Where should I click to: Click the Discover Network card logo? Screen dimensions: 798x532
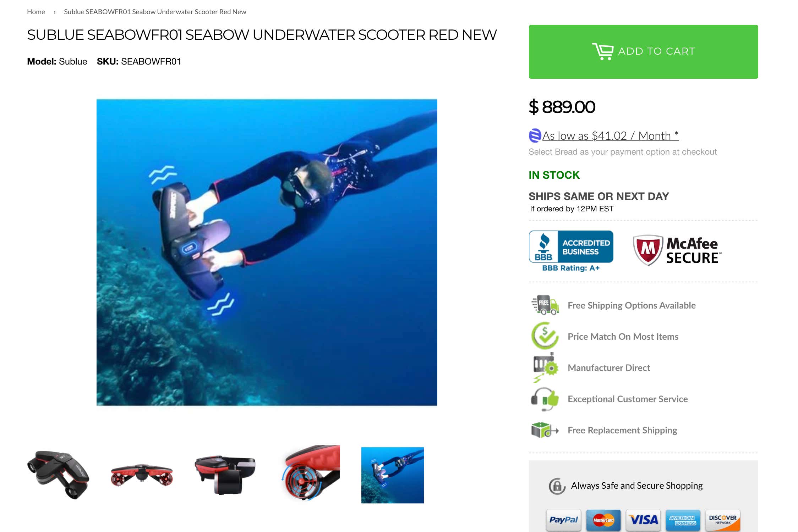click(x=723, y=520)
